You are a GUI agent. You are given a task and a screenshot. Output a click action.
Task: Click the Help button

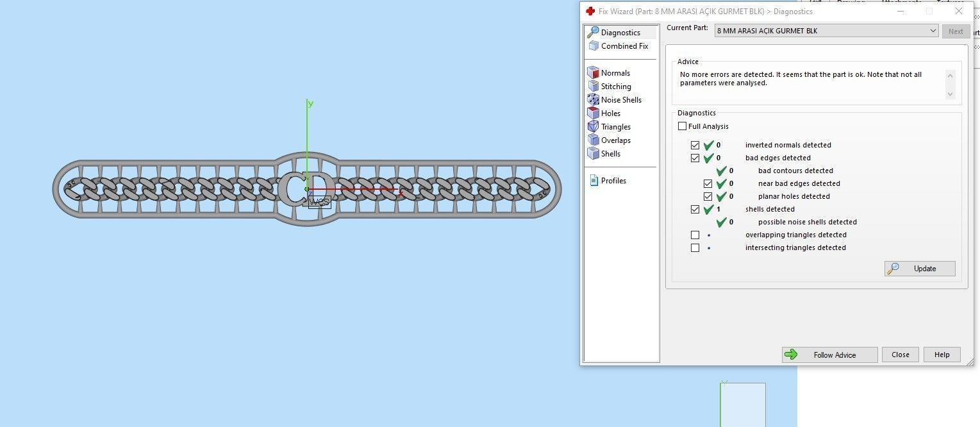(942, 355)
